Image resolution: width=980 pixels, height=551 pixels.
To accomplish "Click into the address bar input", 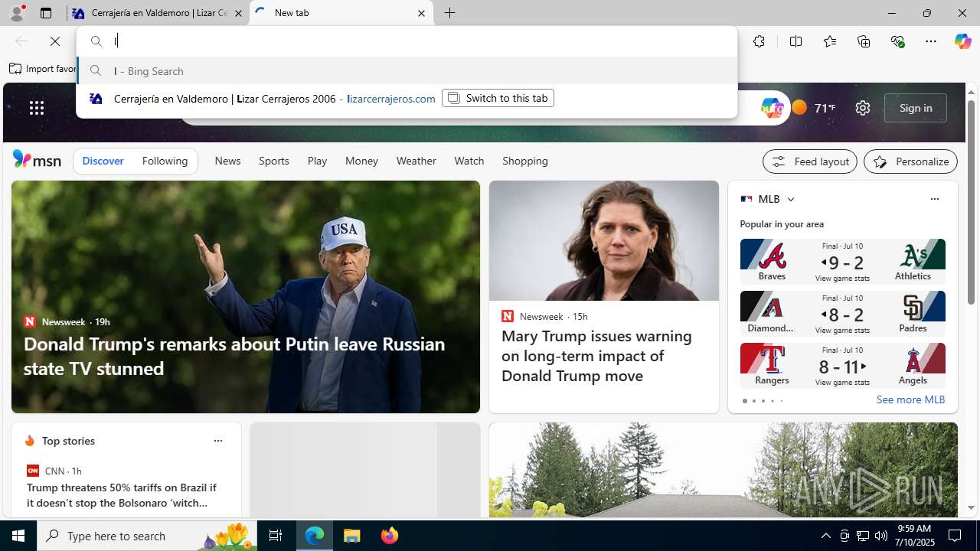I will click(421, 41).
